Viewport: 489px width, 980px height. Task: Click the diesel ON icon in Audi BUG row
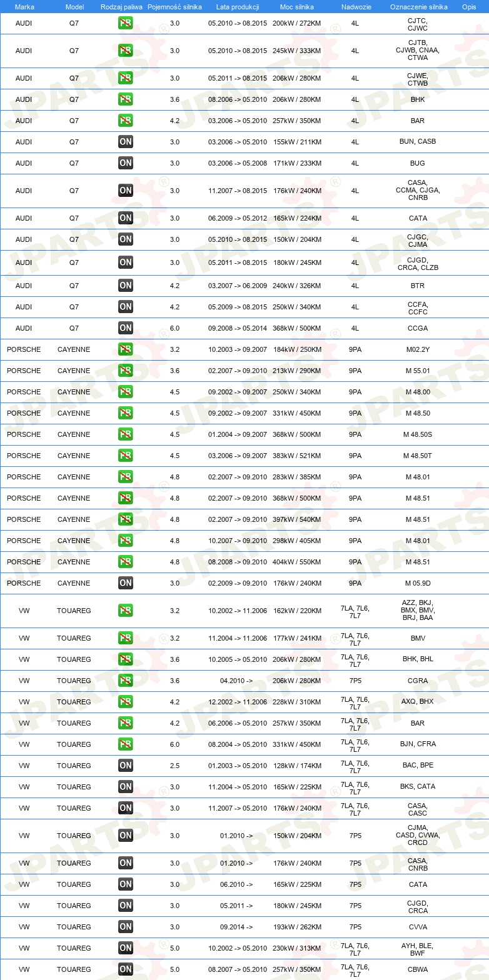click(126, 163)
